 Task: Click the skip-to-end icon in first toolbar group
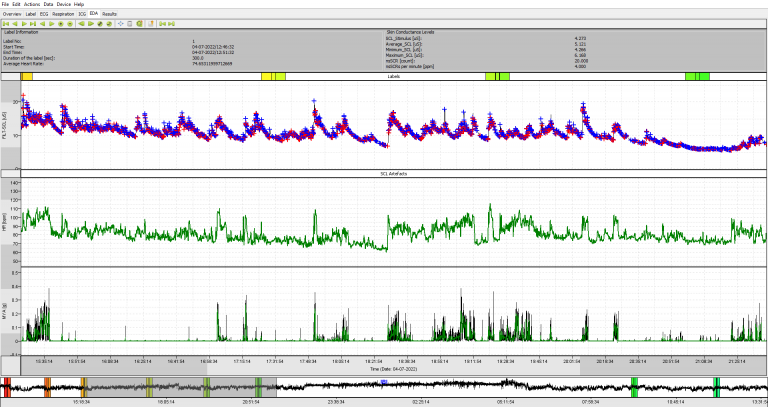33,24
